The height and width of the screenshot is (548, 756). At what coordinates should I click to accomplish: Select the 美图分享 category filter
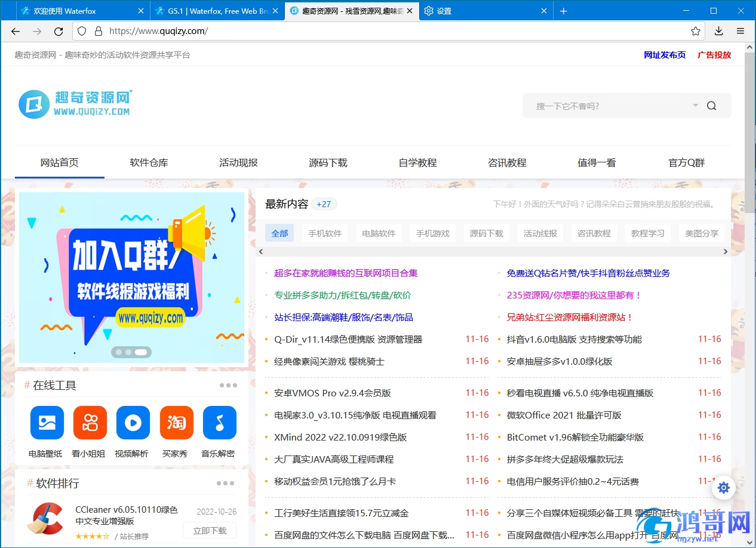click(x=702, y=233)
